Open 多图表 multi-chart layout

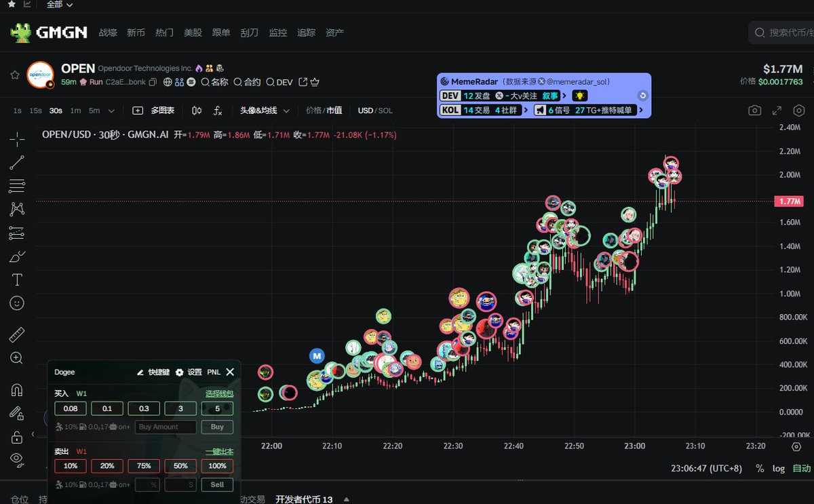click(153, 111)
